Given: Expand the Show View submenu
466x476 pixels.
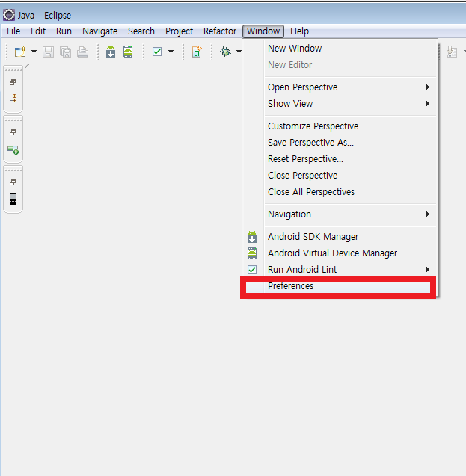Looking at the screenshot, I should pyautogui.click(x=340, y=104).
